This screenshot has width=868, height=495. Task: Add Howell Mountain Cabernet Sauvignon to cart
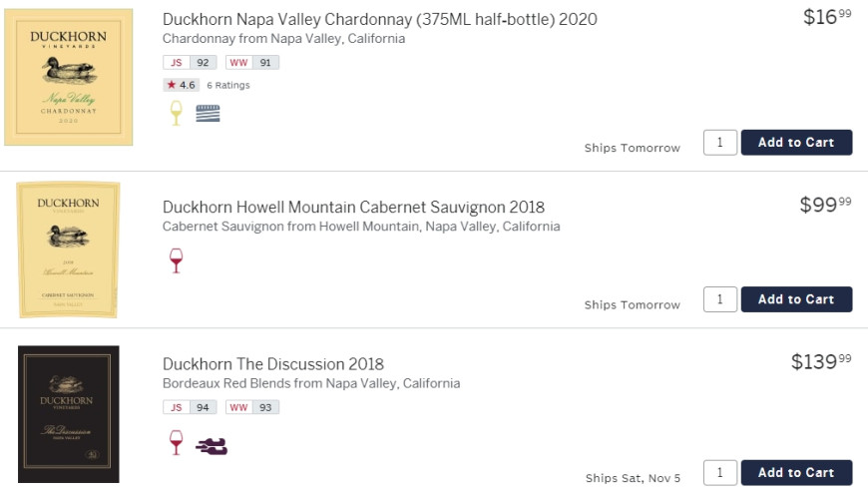pyautogui.click(x=796, y=299)
